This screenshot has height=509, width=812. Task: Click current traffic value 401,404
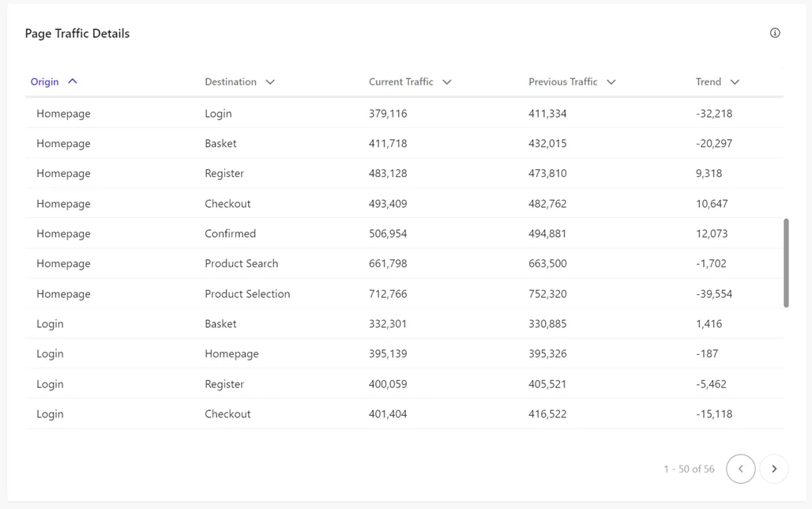(388, 414)
